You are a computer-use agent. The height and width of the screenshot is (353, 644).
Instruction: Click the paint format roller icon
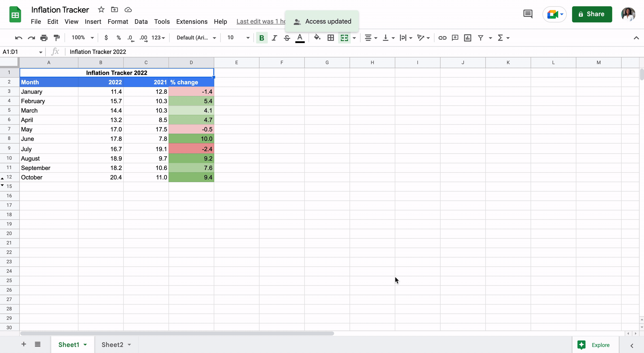click(x=57, y=38)
